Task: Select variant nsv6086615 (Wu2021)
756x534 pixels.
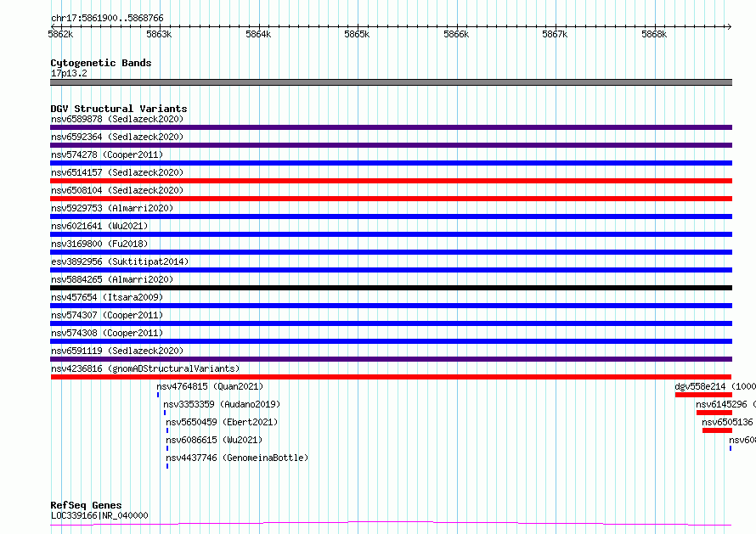Action: pyautogui.click(x=214, y=440)
